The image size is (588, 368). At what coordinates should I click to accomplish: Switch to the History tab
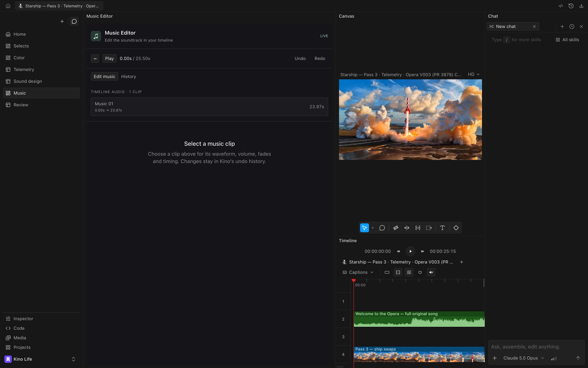[x=128, y=77]
